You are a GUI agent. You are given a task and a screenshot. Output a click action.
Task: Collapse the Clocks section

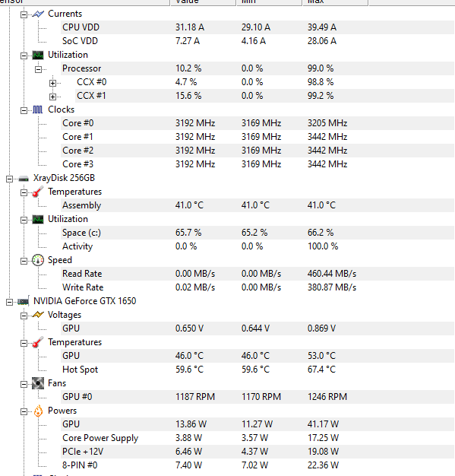(24, 110)
